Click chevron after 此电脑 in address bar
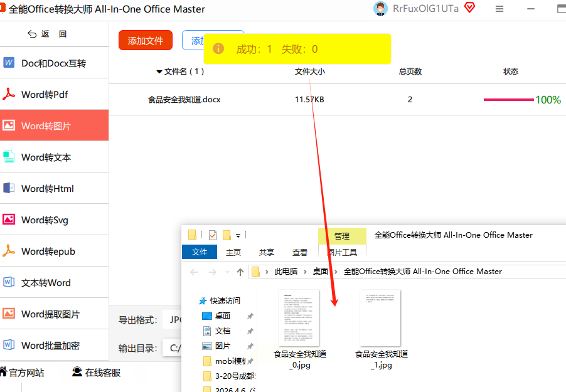 click(x=305, y=272)
